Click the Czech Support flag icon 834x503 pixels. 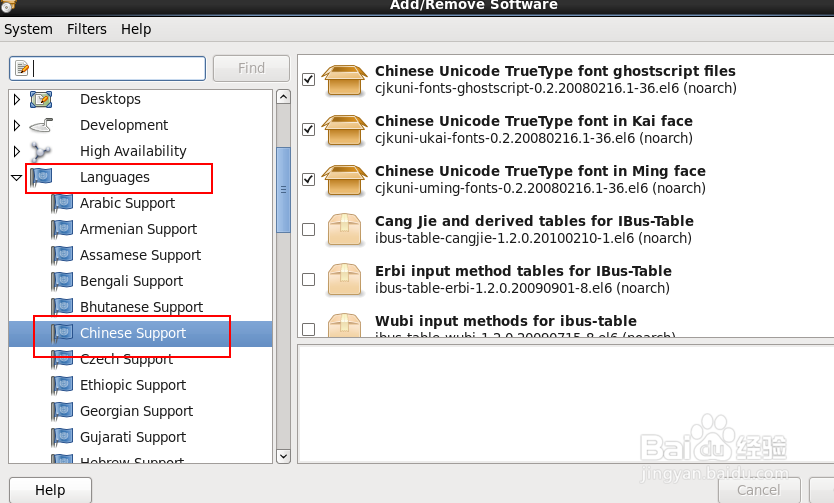pos(62,359)
